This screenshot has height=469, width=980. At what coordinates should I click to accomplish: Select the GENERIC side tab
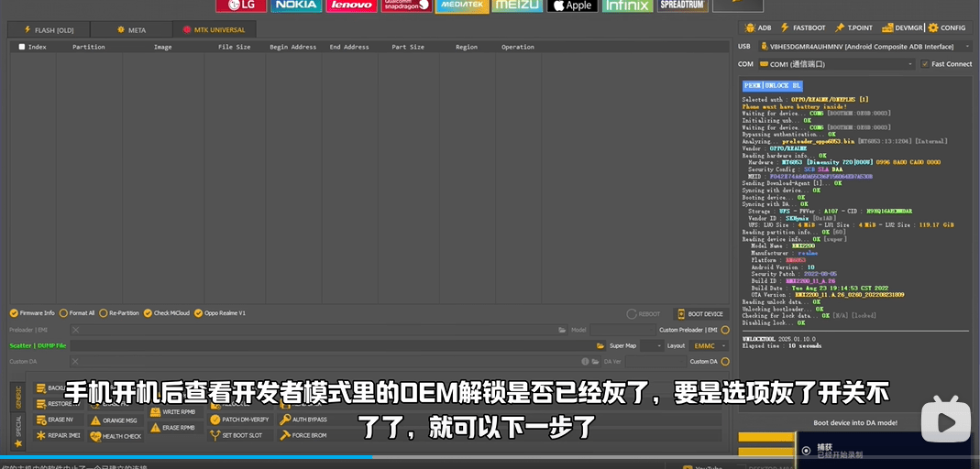[18, 398]
